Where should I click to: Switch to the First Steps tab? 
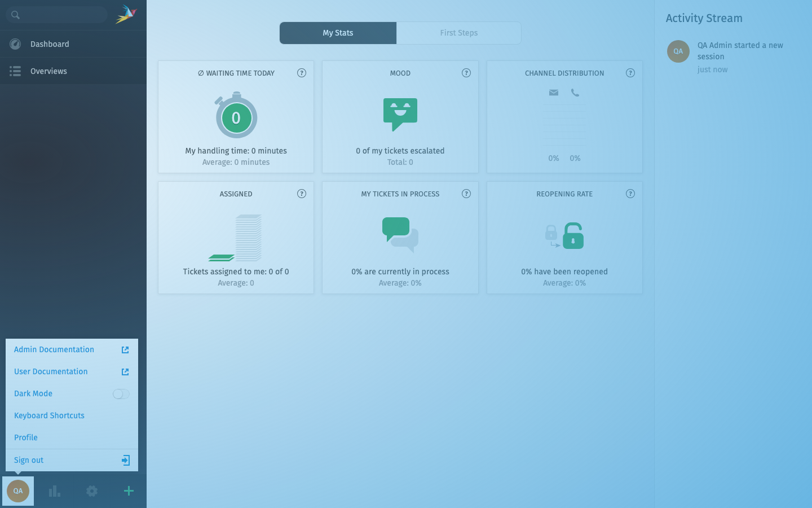(x=459, y=33)
